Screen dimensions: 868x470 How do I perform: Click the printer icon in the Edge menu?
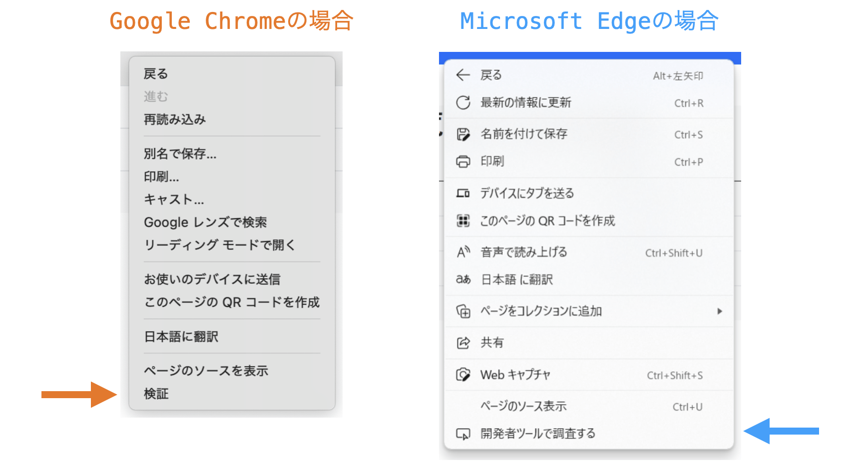pyautogui.click(x=463, y=162)
